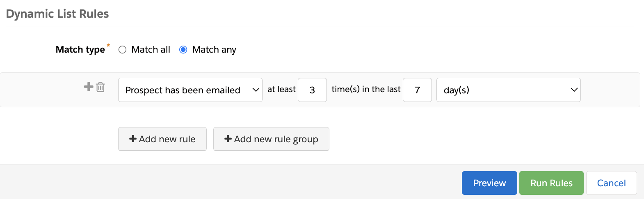Delete the rule with the trash icon
Image resolution: width=644 pixels, height=199 pixels.
pyautogui.click(x=100, y=87)
